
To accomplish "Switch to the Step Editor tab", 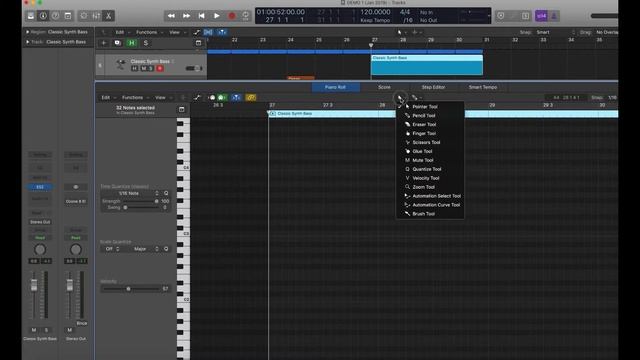I will (433, 87).
